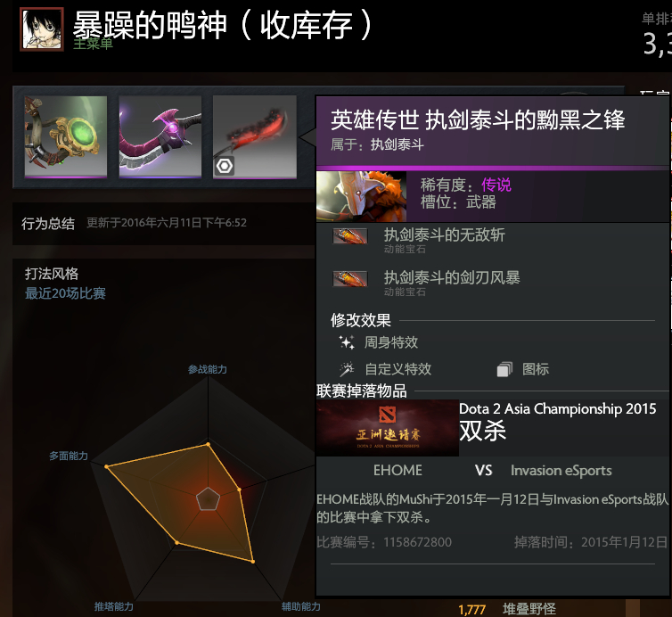Select the green orb horn item
672x617 pixels.
click(x=66, y=136)
